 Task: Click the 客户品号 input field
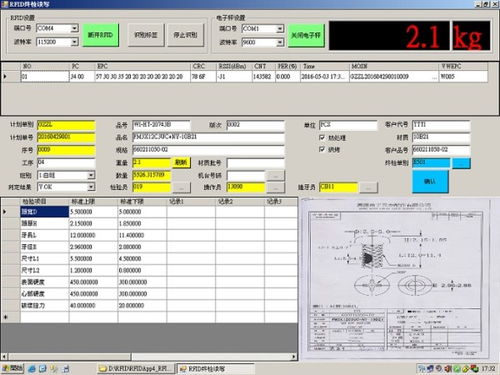[441, 150]
